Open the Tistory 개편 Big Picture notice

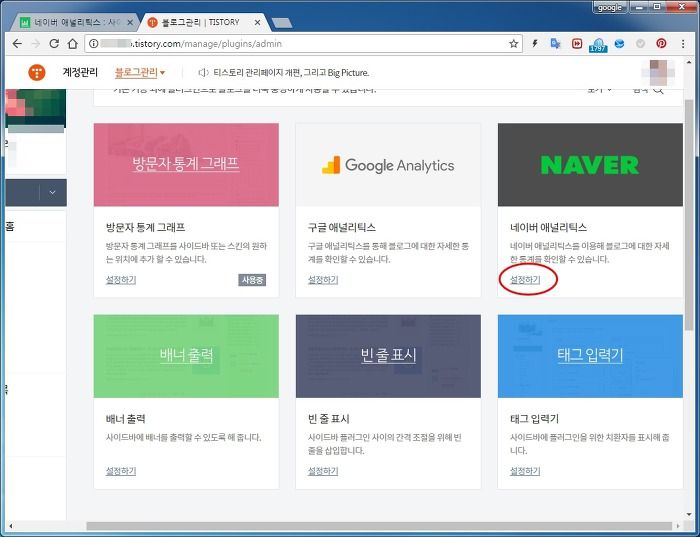click(291, 72)
